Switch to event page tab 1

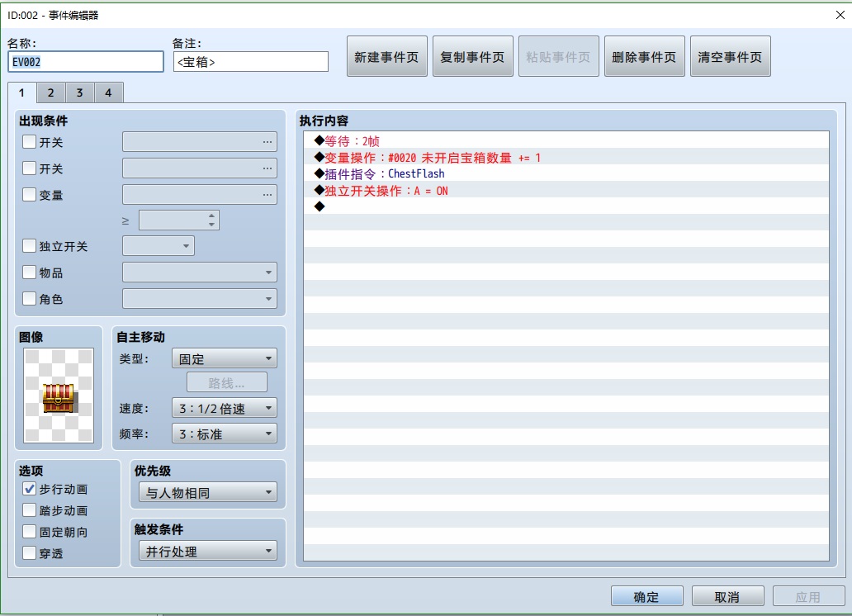tap(21, 92)
